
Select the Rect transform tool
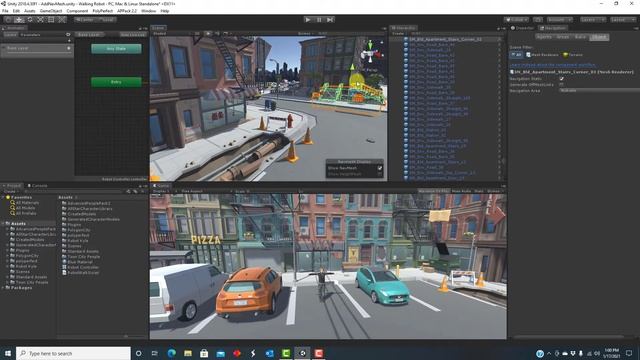[x=51, y=20]
